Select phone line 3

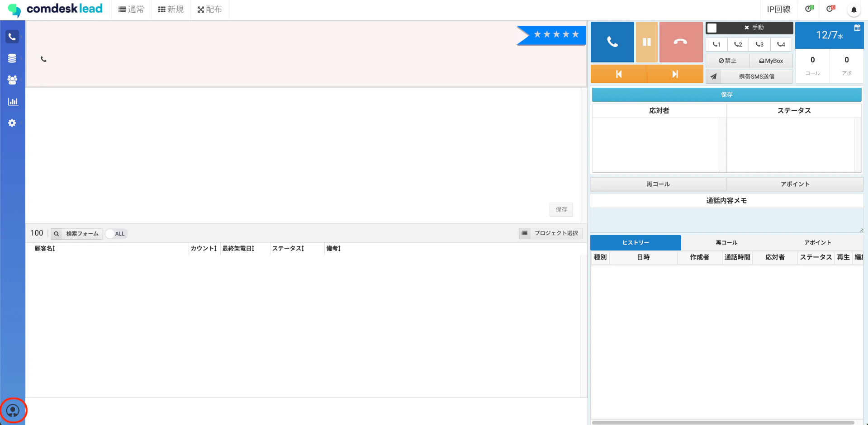pyautogui.click(x=760, y=44)
